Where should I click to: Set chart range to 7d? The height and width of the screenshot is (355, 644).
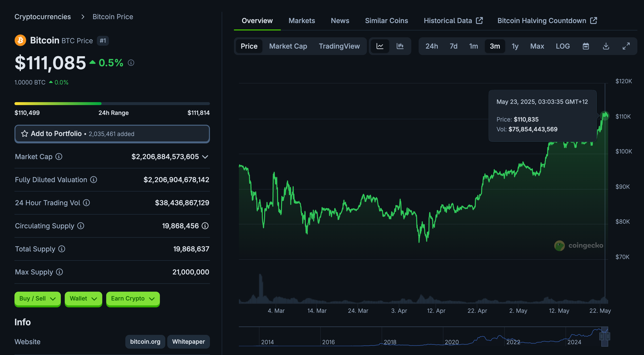(x=453, y=46)
